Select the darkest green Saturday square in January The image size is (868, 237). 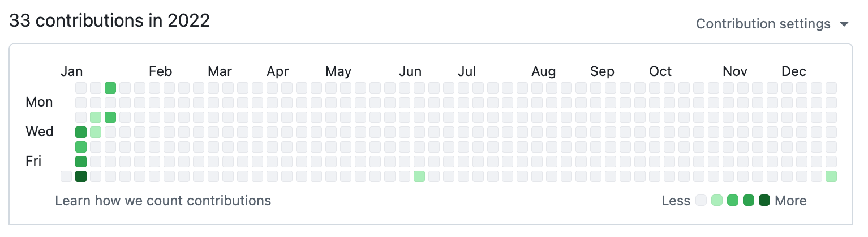coord(81,176)
